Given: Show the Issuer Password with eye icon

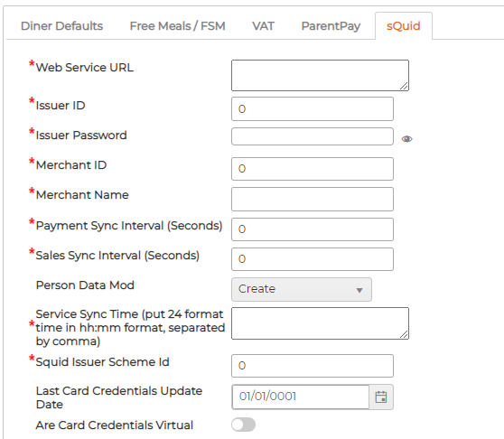Looking at the screenshot, I should pos(406,139).
